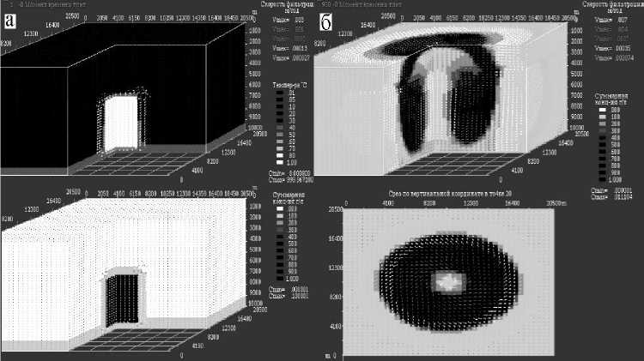Select the white 1.00 swatch in temperature legend
This screenshot has height=361, width=644.
(x=280, y=162)
